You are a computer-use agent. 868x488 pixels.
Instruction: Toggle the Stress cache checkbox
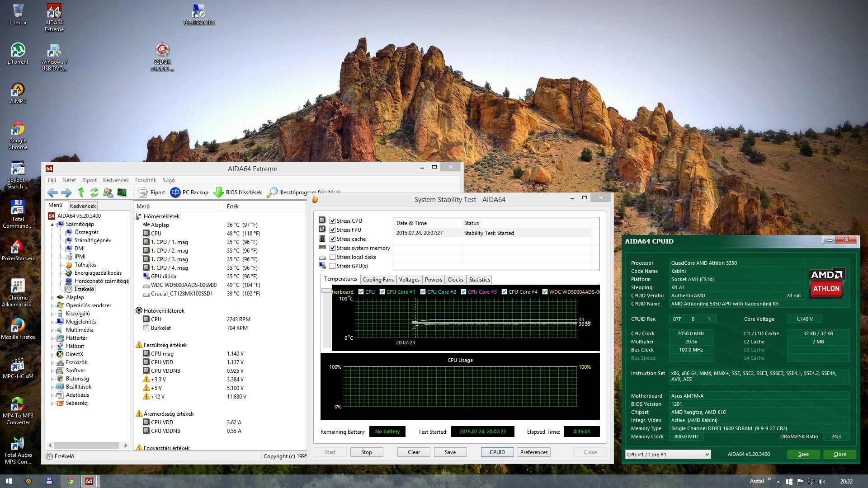pyautogui.click(x=333, y=239)
